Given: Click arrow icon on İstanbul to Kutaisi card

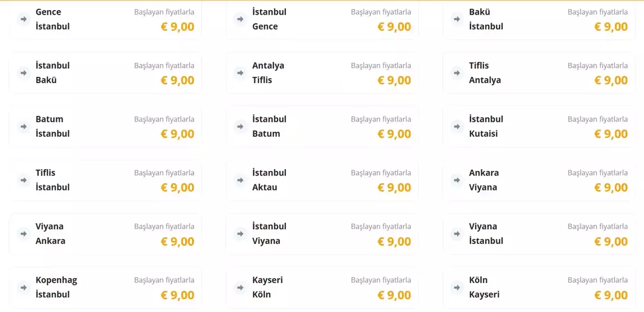Looking at the screenshot, I should point(457,126).
